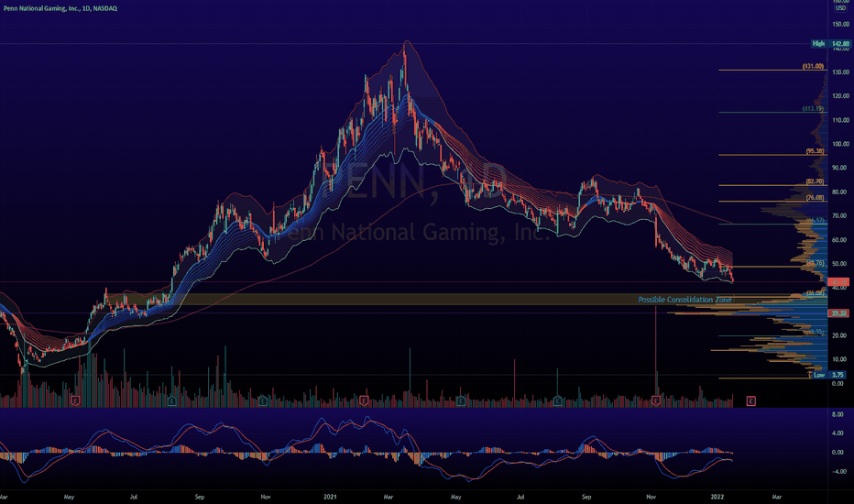Open the red earnings marker near Nov 2021
The image size is (854, 504).
pyautogui.click(x=656, y=401)
